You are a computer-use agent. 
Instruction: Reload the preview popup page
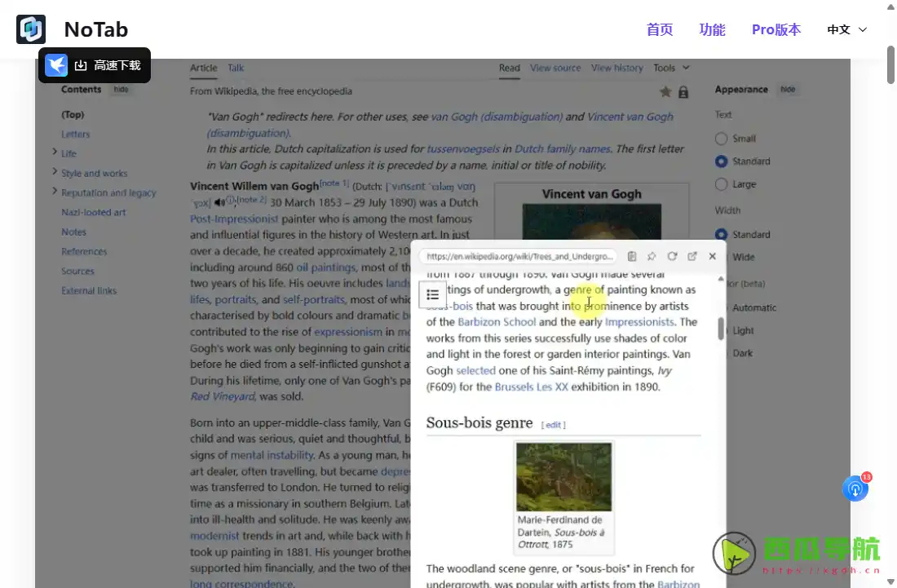(672, 256)
